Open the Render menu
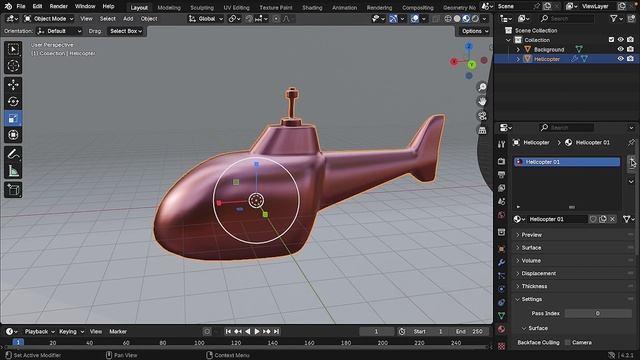Image resolution: width=640 pixels, height=360 pixels. 58,7
